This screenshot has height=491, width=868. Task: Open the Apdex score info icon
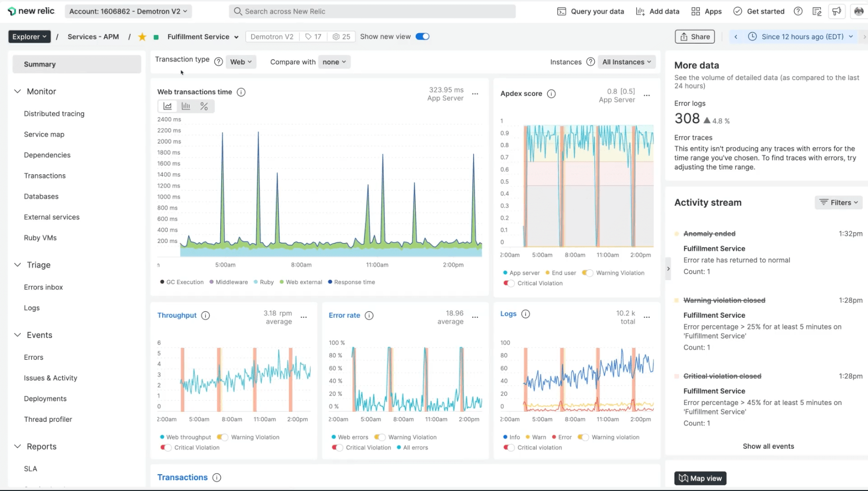[x=551, y=94]
